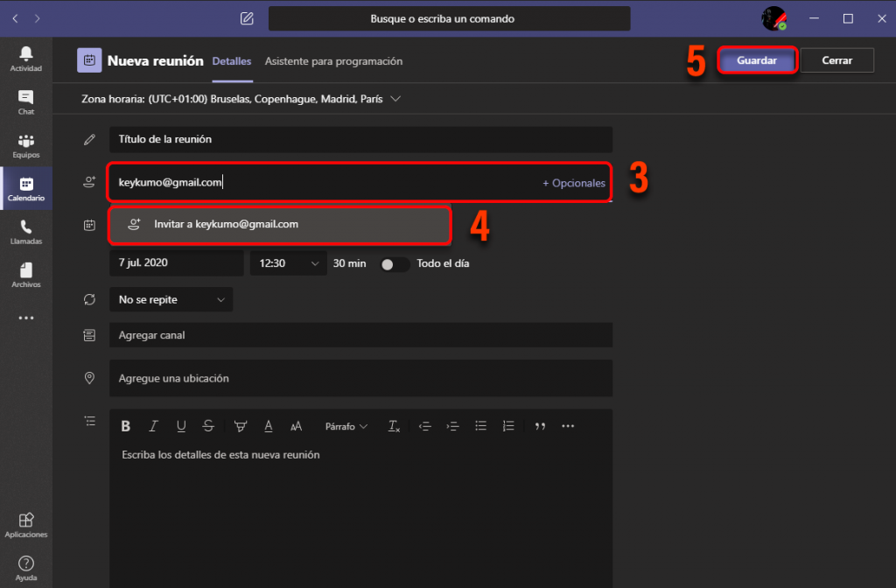The image size is (896, 588).
Task: Open the Equipos section
Action: 26,145
